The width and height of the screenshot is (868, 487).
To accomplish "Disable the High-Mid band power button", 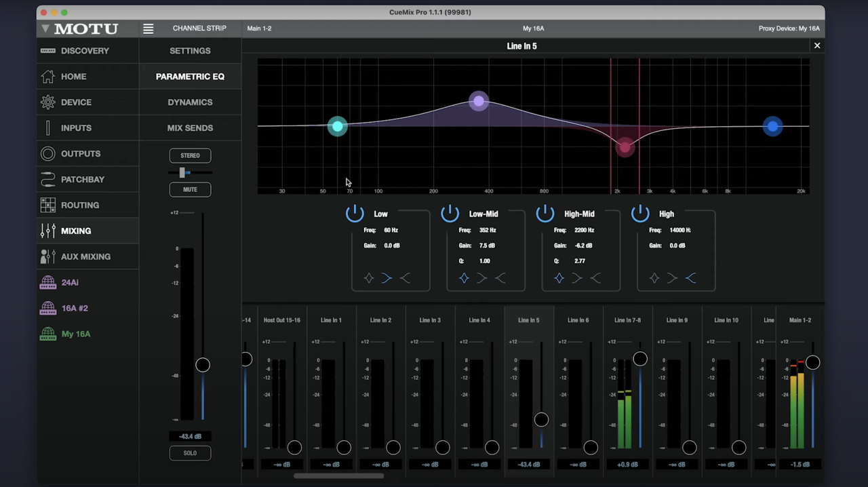I will tap(545, 214).
